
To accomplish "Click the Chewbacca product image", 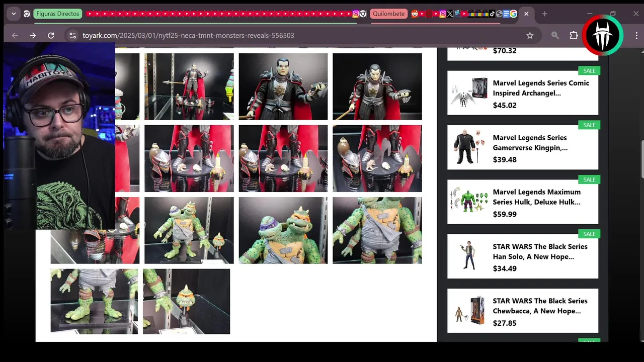I will coord(469,310).
